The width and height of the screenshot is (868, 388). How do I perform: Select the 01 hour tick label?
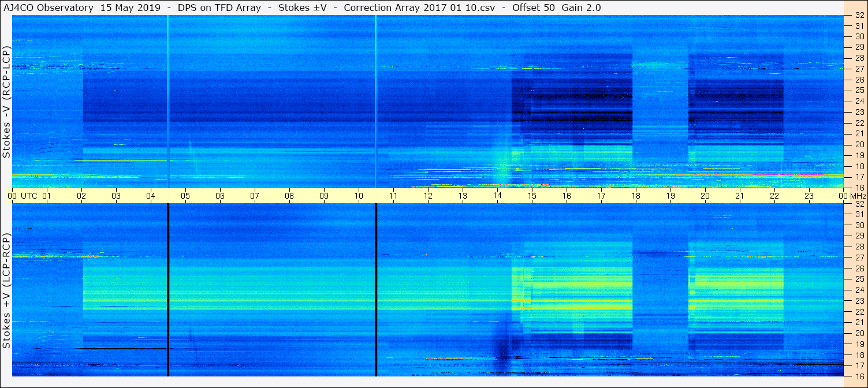pyautogui.click(x=47, y=196)
